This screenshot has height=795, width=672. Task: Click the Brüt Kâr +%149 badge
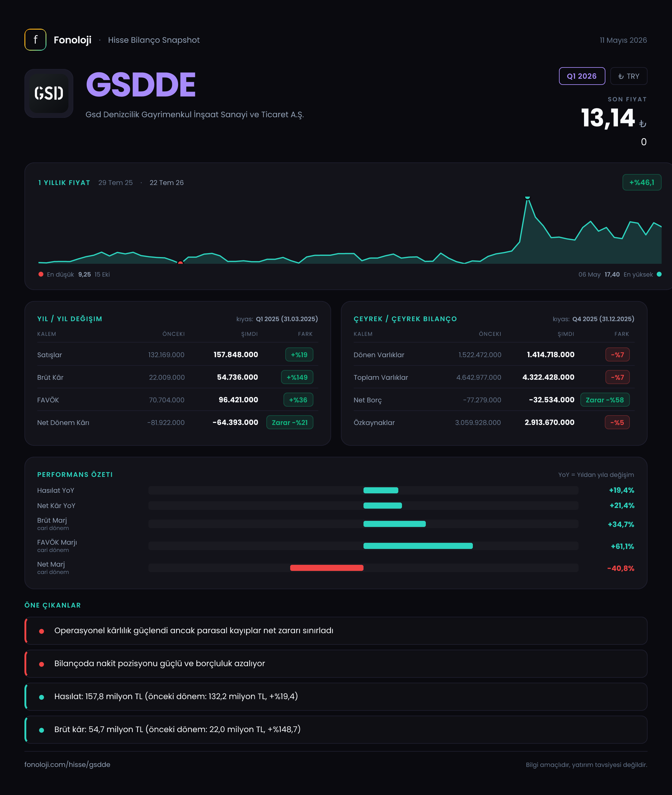297,377
